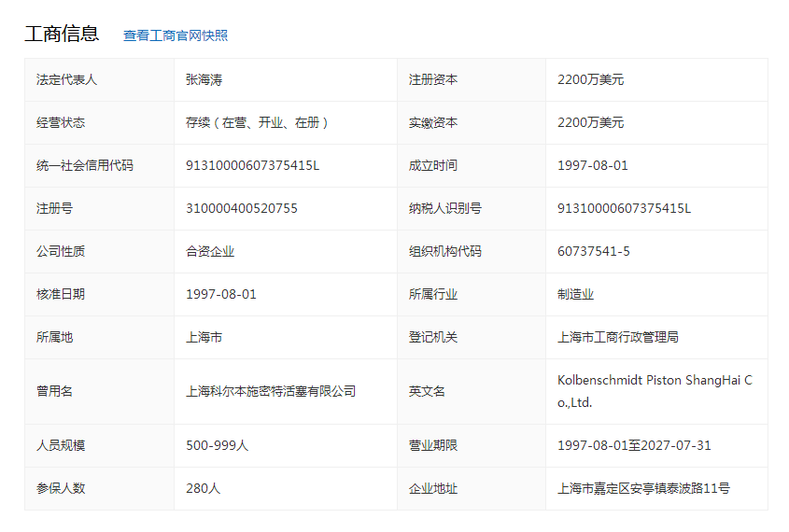Click the 营业期限 label cell
789x532 pixels.
472,445
